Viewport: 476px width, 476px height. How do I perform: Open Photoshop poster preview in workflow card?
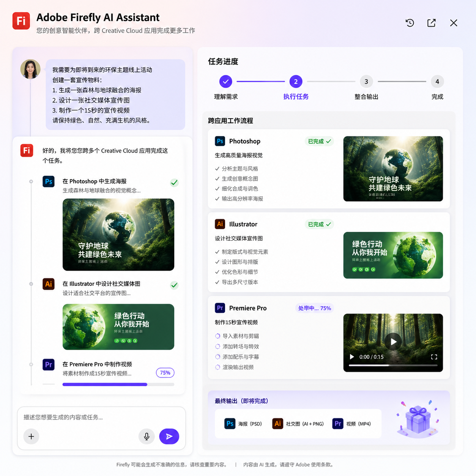pos(393,169)
